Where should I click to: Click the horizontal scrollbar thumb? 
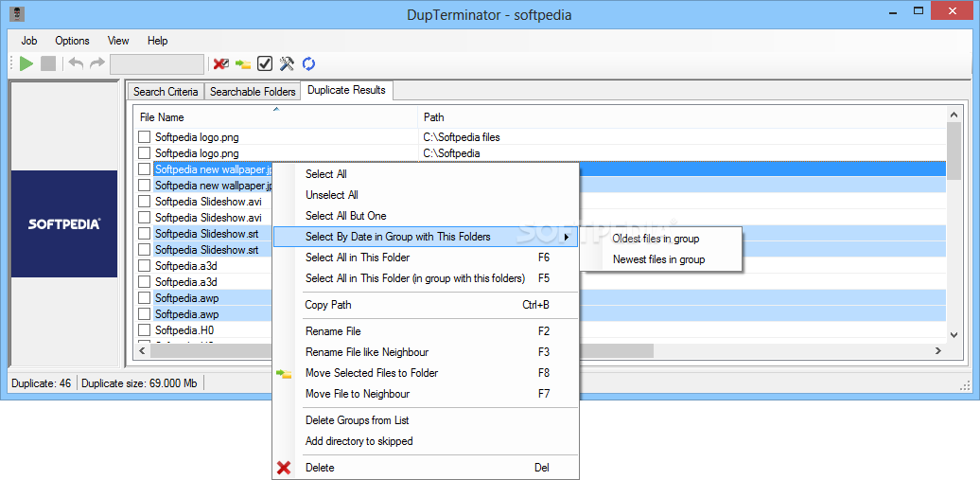(402, 351)
